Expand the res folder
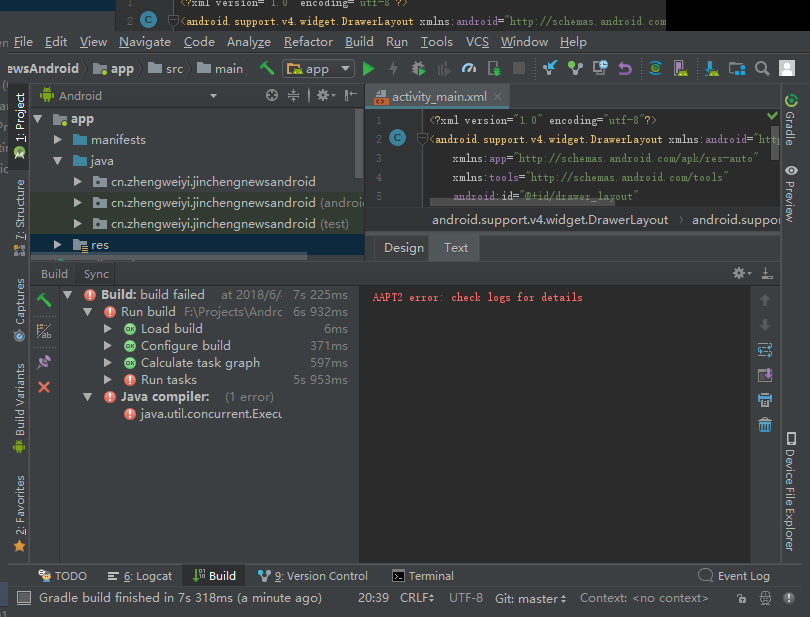Image resolution: width=810 pixels, height=617 pixels. pyautogui.click(x=57, y=244)
